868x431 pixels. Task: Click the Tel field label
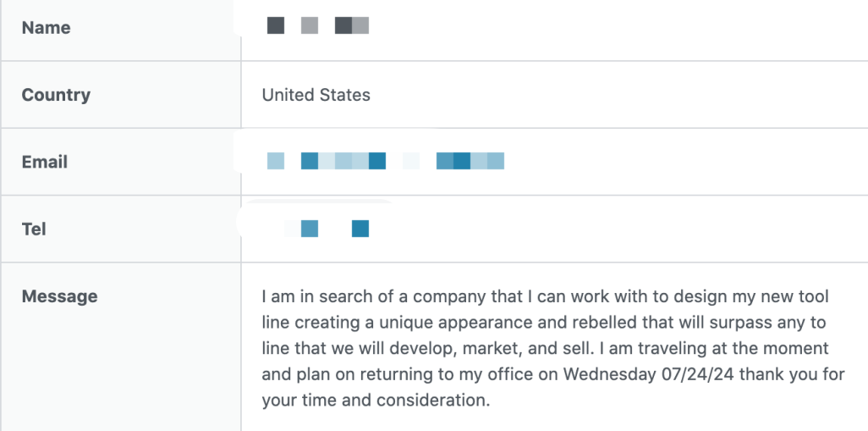pyautogui.click(x=34, y=229)
